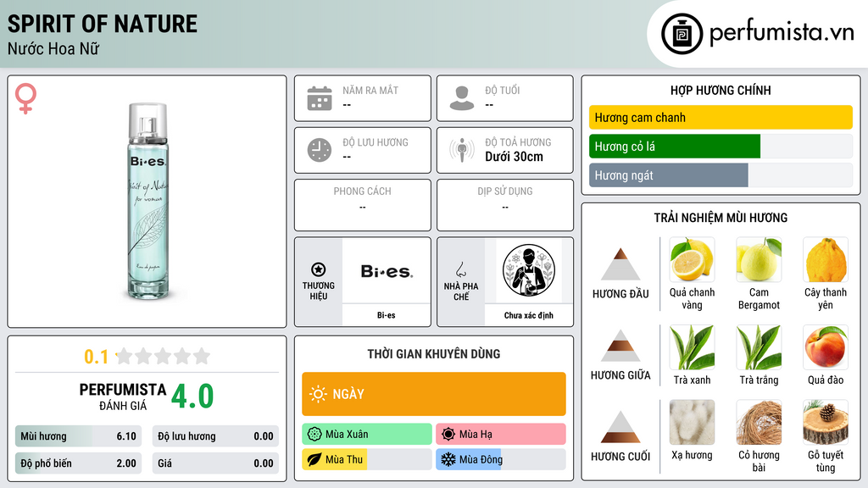The width and height of the screenshot is (868, 488).
Task: Click the Mùi hương 6.10 score bar
Action: click(x=78, y=436)
